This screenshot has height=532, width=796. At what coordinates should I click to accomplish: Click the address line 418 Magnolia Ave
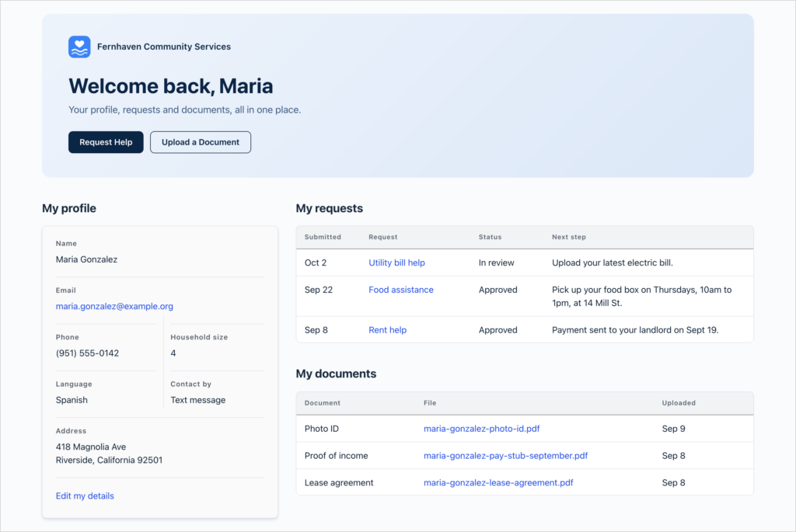coord(91,447)
